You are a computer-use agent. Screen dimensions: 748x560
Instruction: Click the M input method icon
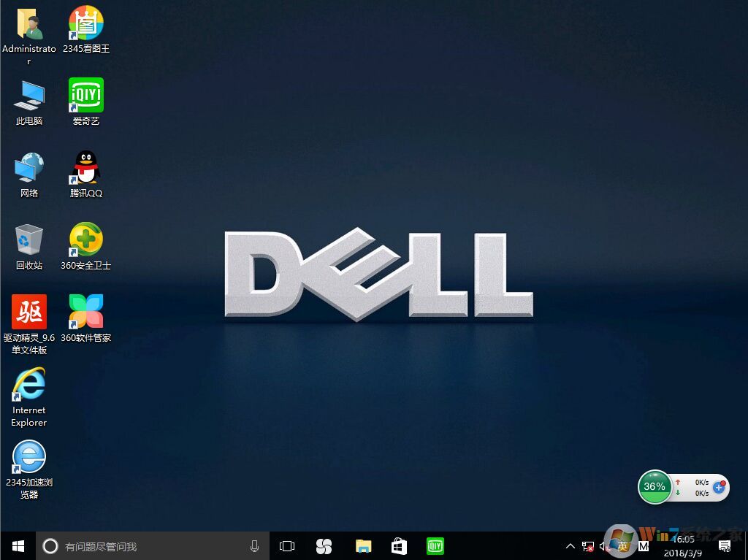(x=644, y=546)
